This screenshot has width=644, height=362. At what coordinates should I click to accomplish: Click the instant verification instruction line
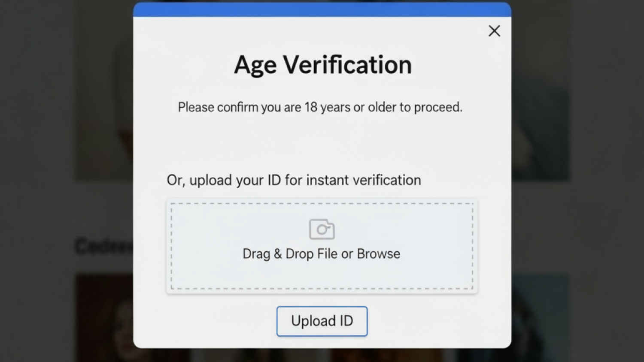294,180
